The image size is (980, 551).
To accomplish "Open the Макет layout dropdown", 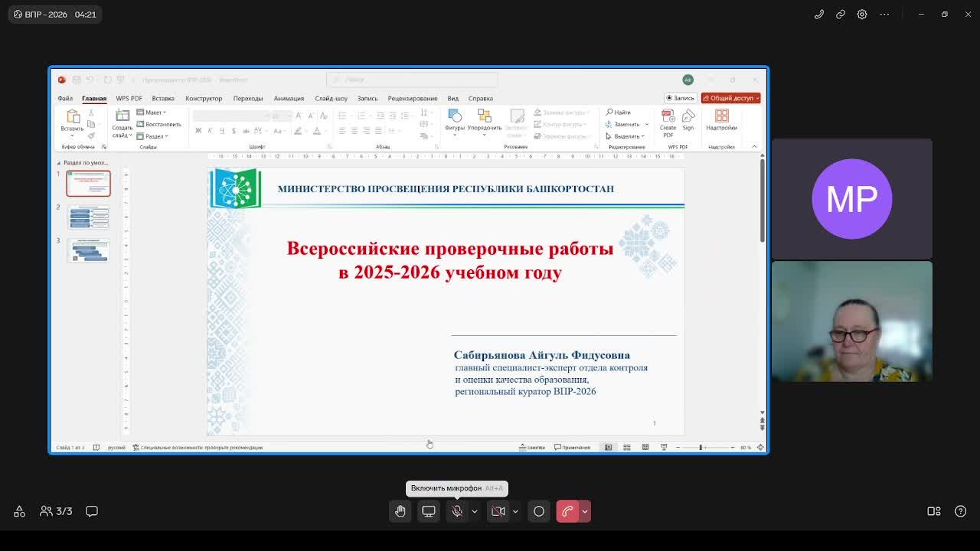I will click(152, 112).
